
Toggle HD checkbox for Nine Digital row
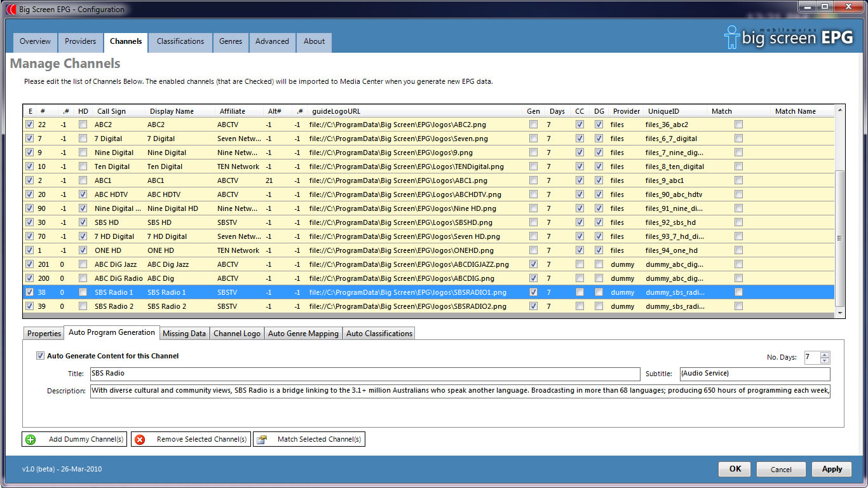(x=83, y=152)
